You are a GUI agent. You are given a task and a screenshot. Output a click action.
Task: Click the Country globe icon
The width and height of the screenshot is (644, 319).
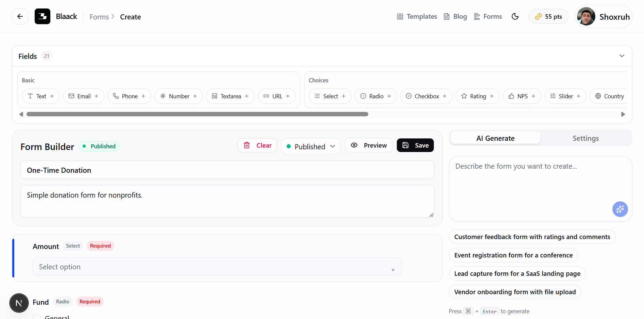click(x=598, y=96)
